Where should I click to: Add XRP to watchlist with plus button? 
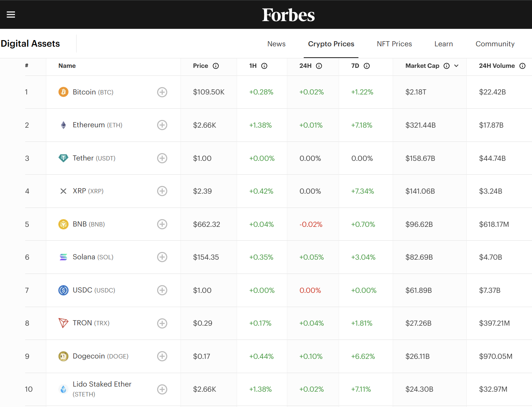(162, 191)
